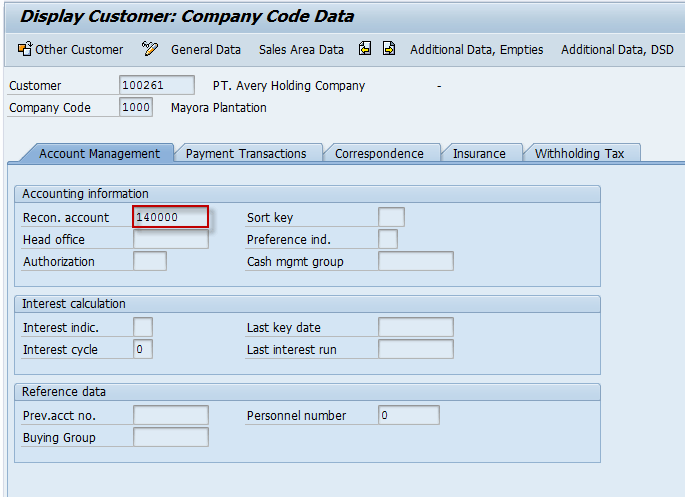Go to Sales Area Data
Screen dimensions: 685x497
tap(301, 50)
